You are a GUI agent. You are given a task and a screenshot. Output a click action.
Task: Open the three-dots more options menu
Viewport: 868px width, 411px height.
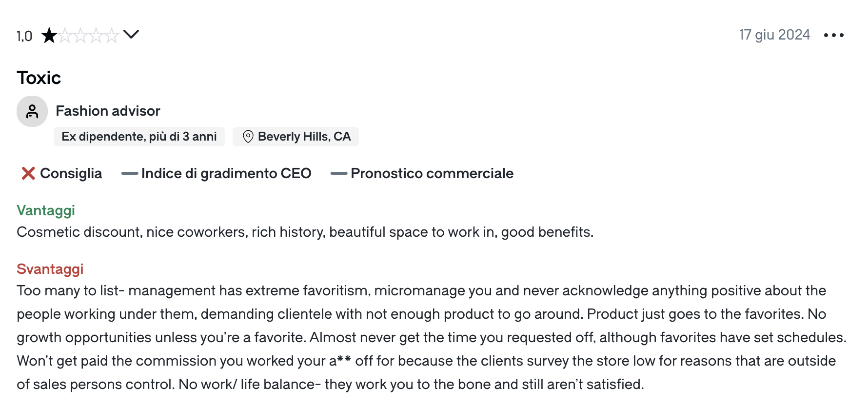(833, 35)
